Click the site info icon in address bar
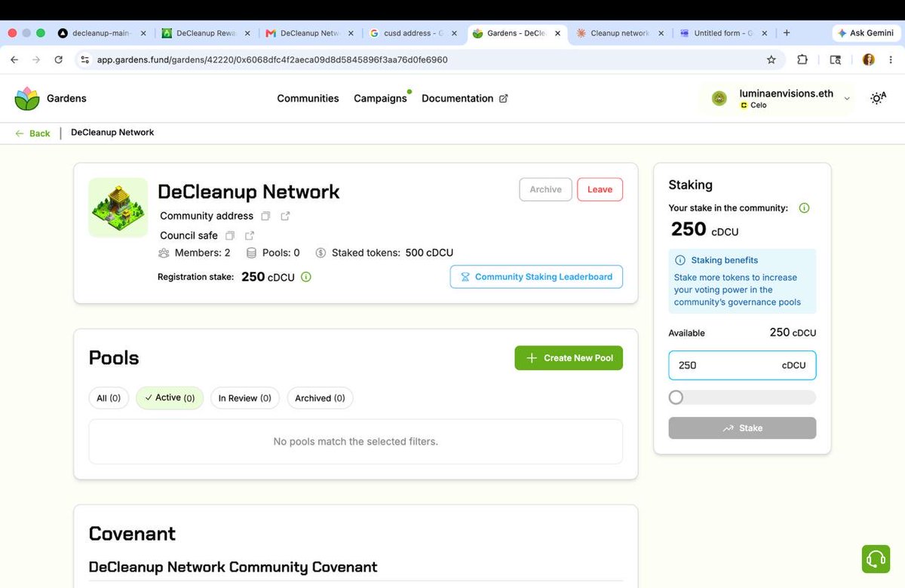905x588 pixels. click(x=85, y=60)
